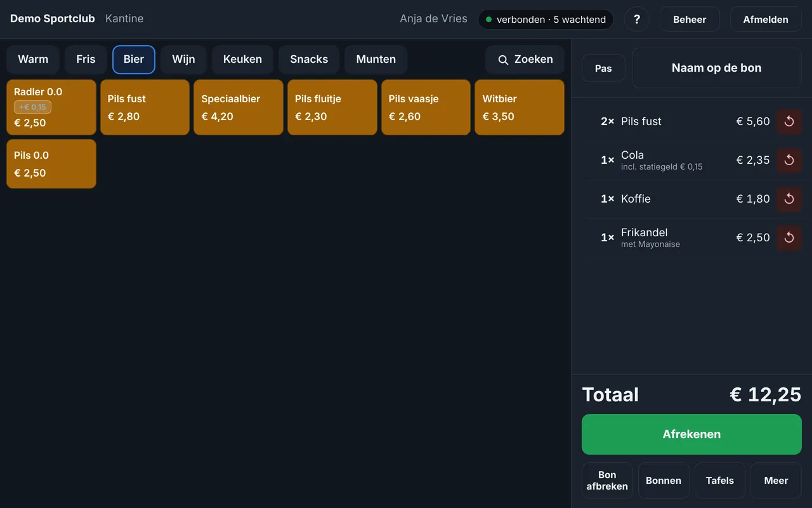Screen dimensions: 812x508
Task: Click the verbonden connection status indicator
Action: (546, 19)
